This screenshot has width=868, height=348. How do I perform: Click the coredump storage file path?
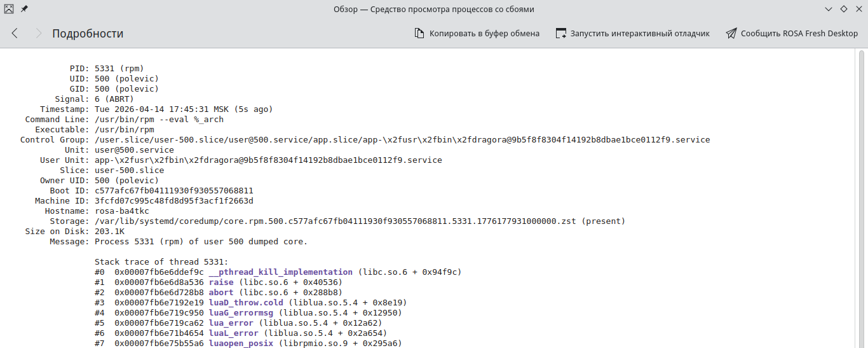(335, 221)
